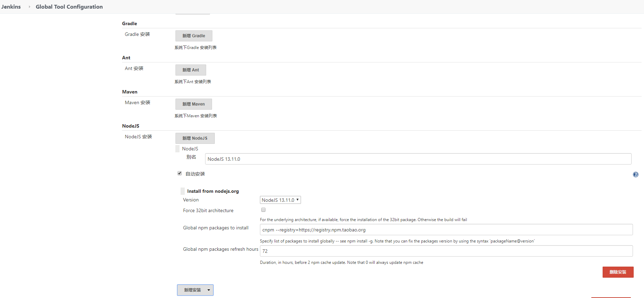Click the 新增 Maven button
644x298 pixels.
(x=194, y=104)
